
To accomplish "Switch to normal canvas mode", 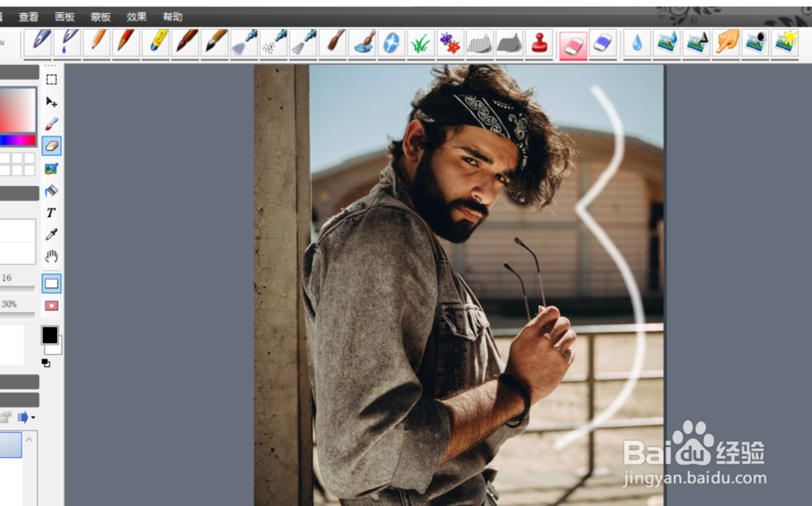I will pos(51,283).
